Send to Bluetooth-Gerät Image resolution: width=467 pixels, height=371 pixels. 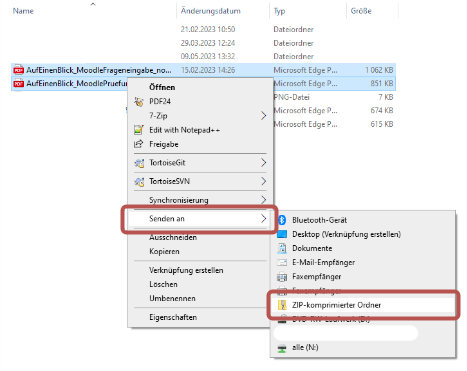click(x=319, y=220)
